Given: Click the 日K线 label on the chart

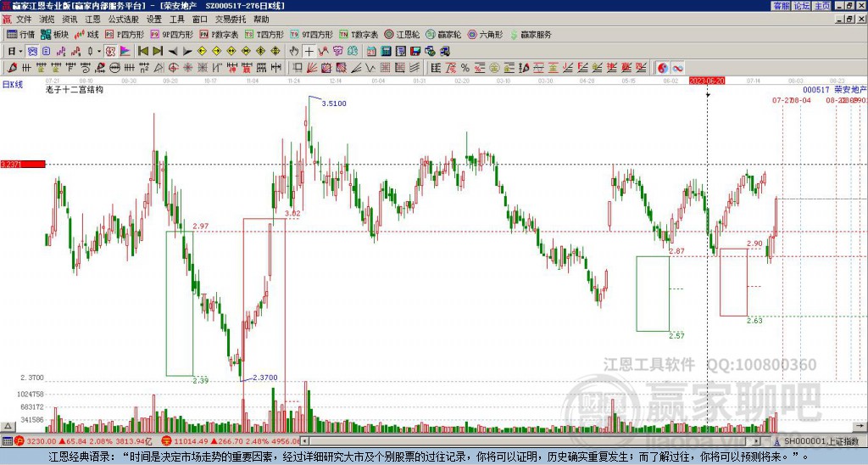Looking at the screenshot, I should point(12,85).
